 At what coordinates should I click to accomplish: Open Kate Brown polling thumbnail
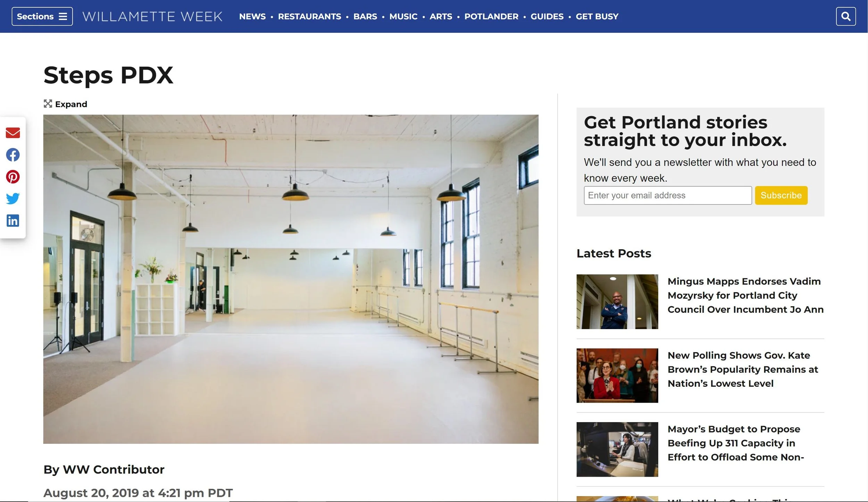(x=617, y=376)
